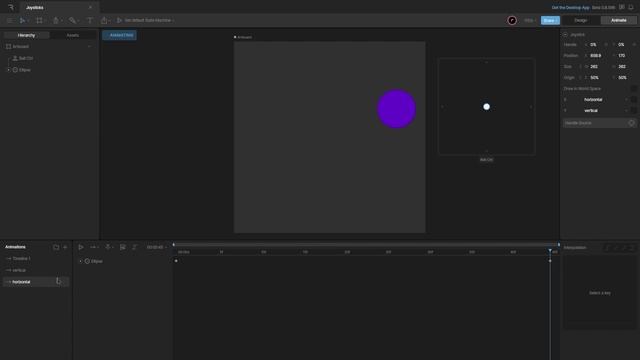This screenshot has height=360, width=640.
Task: Click the timeline playhead marker
Action: (550, 251)
